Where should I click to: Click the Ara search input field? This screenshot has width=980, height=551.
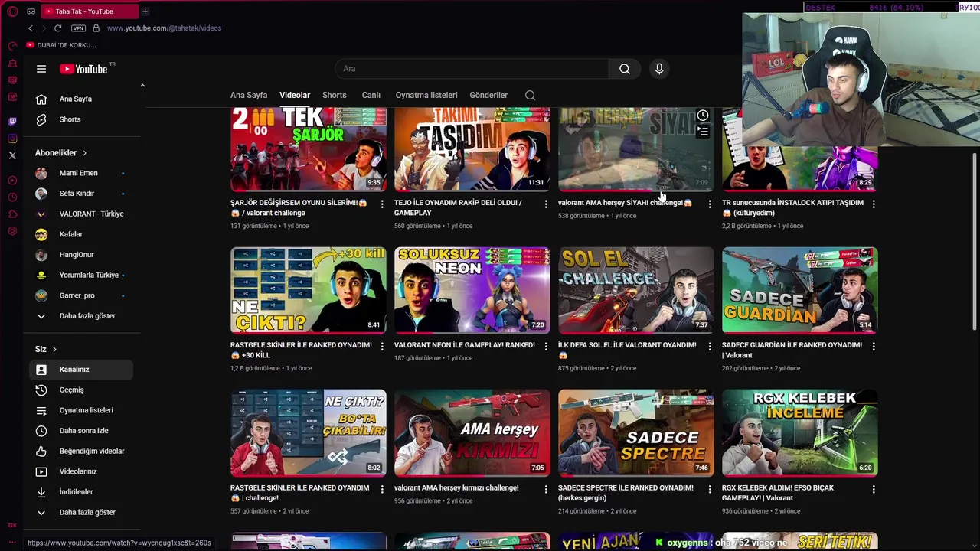pyautogui.click(x=472, y=69)
